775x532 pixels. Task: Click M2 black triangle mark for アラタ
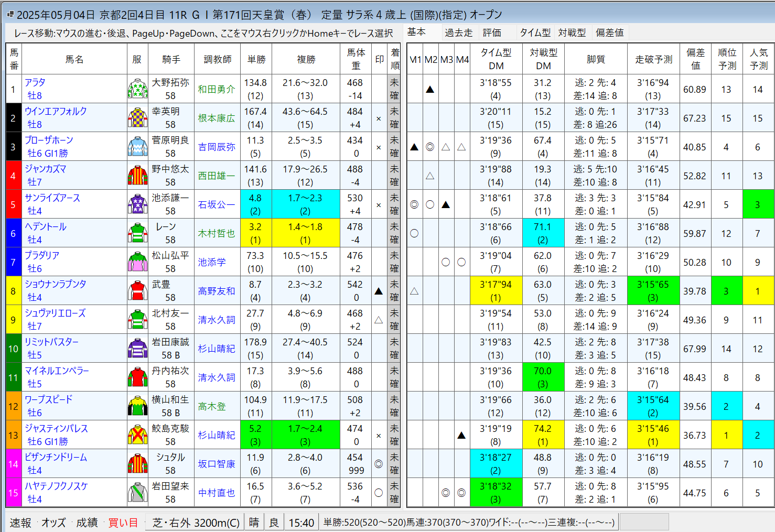click(x=430, y=89)
